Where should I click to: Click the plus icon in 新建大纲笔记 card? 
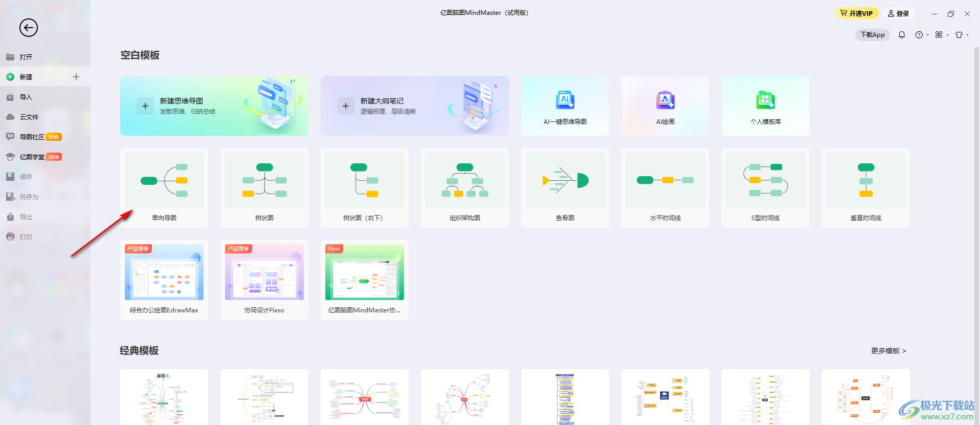point(346,106)
